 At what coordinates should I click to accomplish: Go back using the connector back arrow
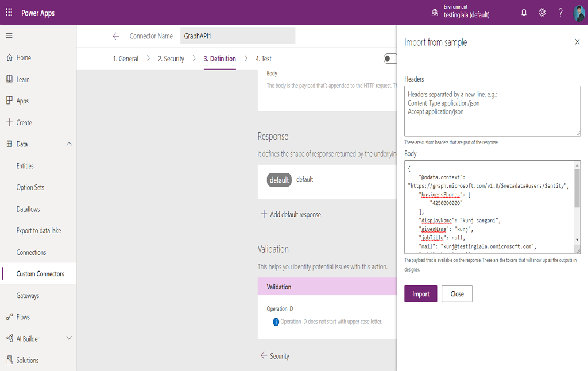(x=116, y=36)
